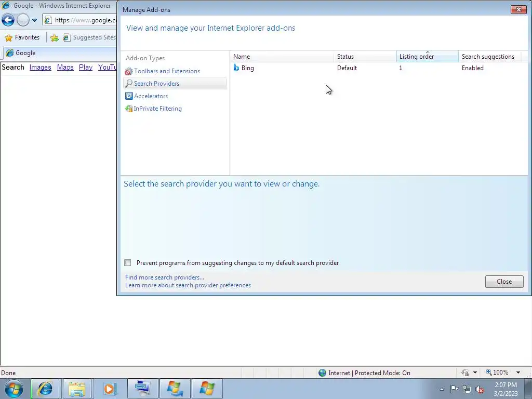Image resolution: width=532 pixels, height=399 pixels.
Task: Click the Close button in Manage Add-ons
Action: (x=504, y=281)
